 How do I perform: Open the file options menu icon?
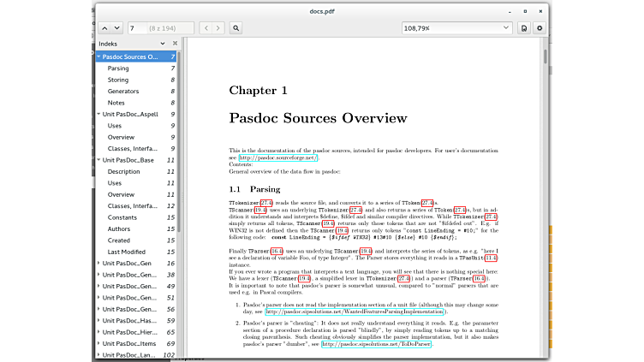coord(524,28)
